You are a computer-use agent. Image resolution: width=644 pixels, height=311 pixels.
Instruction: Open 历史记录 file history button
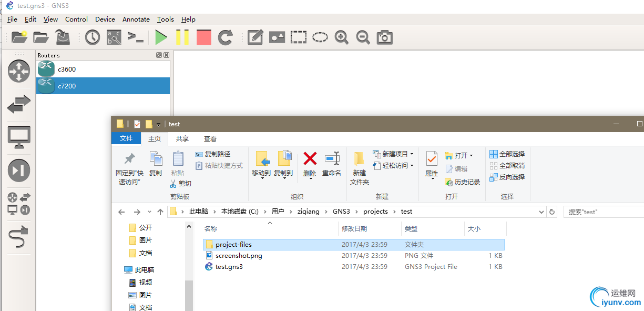click(463, 182)
